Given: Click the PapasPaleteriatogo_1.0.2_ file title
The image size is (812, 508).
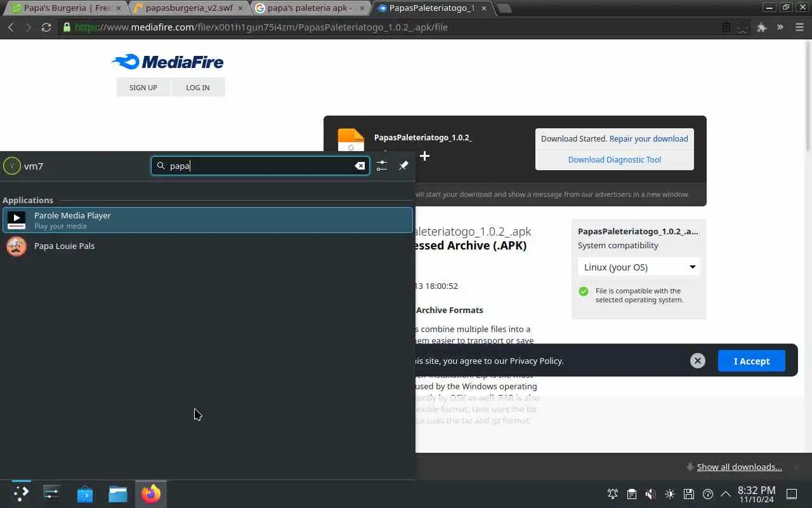Looking at the screenshot, I should tap(423, 137).
